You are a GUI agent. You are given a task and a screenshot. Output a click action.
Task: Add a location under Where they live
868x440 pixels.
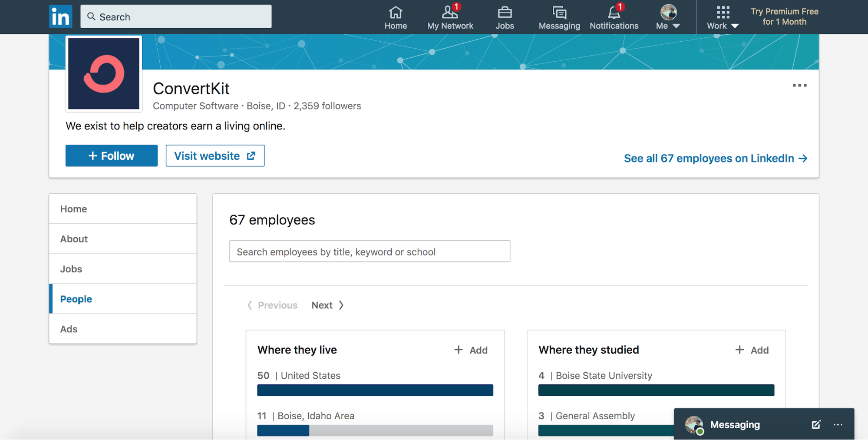tap(471, 350)
